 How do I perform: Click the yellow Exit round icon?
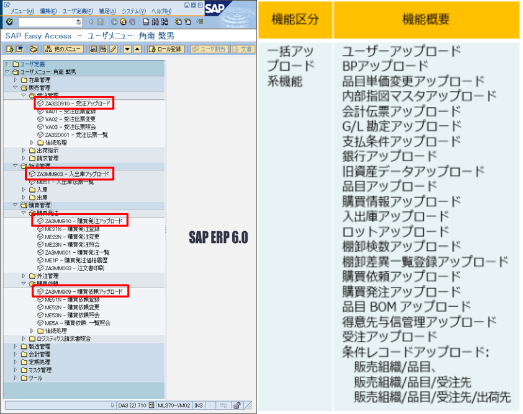(123, 22)
